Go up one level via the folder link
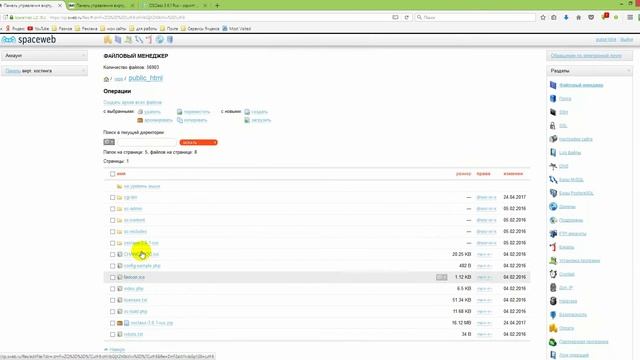 (142, 186)
